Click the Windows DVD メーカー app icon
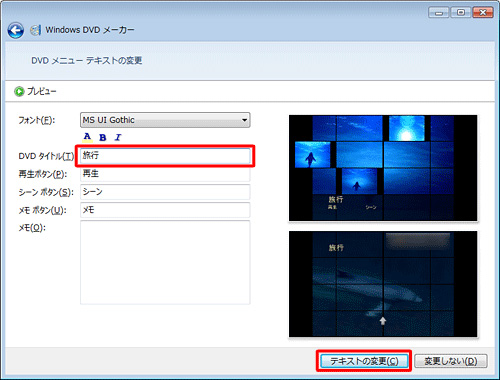 pos(35,30)
